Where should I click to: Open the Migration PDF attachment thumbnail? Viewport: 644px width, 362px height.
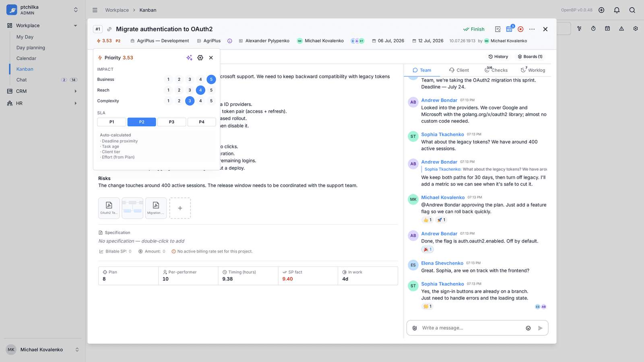pyautogui.click(x=156, y=208)
